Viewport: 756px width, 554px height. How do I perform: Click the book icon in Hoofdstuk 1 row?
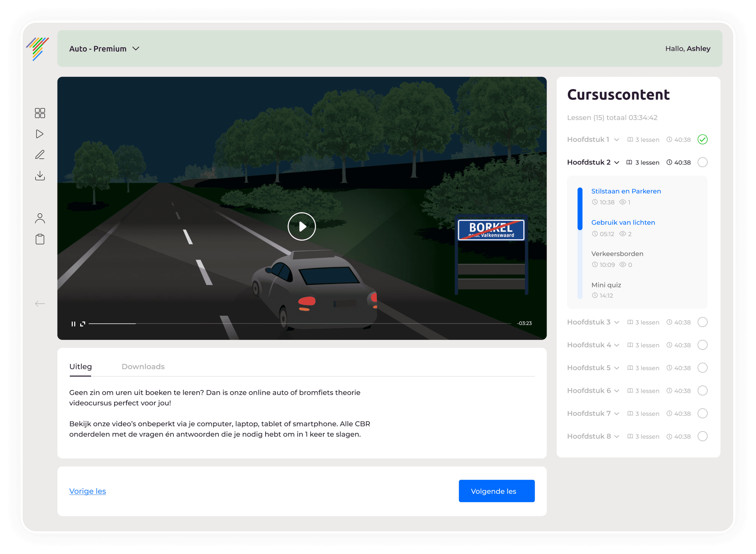631,140
